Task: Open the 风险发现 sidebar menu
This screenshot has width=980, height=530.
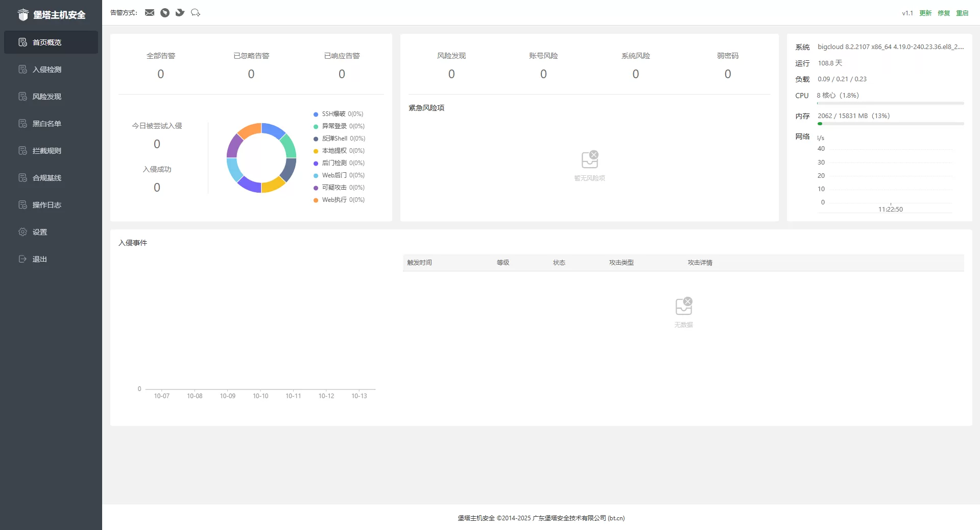Action: 47,97
